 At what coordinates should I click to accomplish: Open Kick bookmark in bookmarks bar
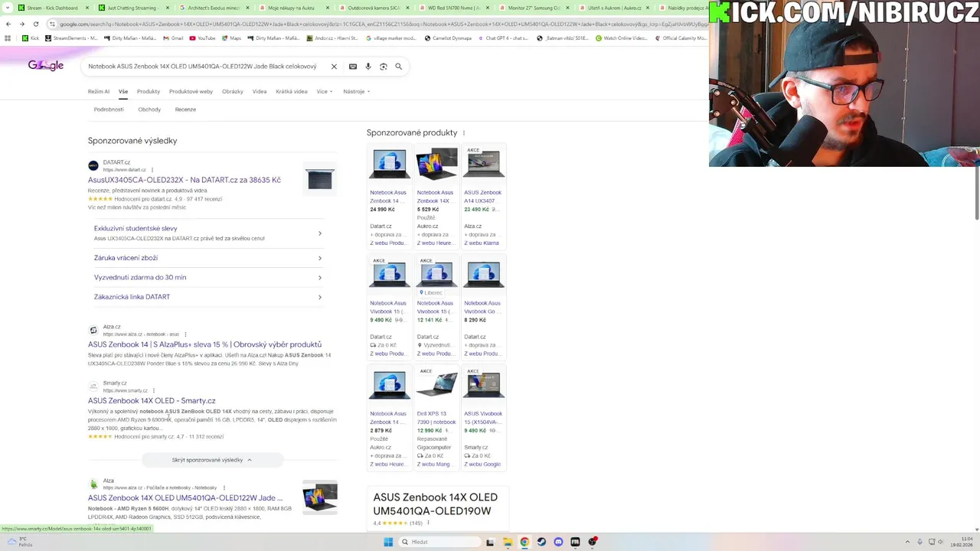31,37
